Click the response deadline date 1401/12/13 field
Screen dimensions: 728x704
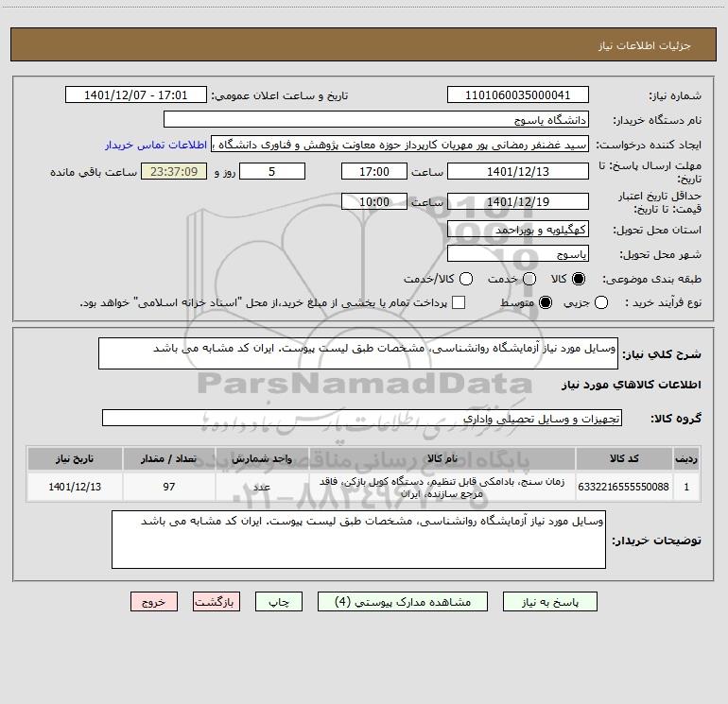click(x=518, y=171)
